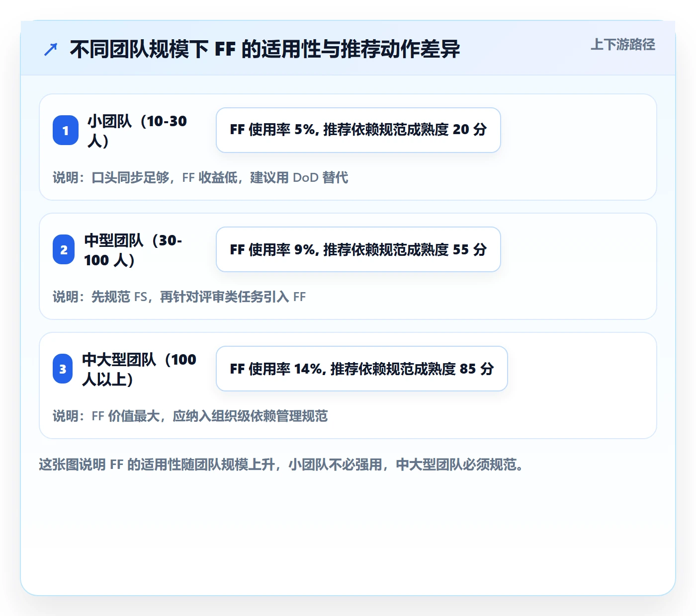Click the summary sentence starting 这张图说明 FF

point(281,464)
